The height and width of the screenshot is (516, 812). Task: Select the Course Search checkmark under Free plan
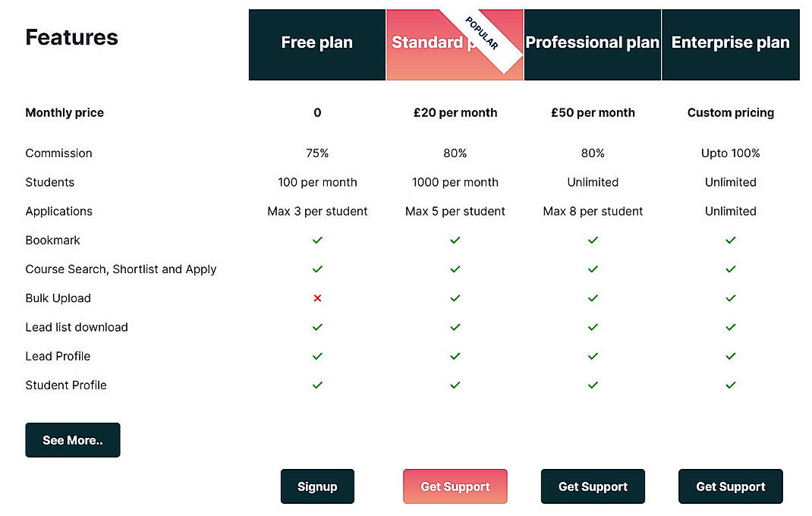click(317, 269)
